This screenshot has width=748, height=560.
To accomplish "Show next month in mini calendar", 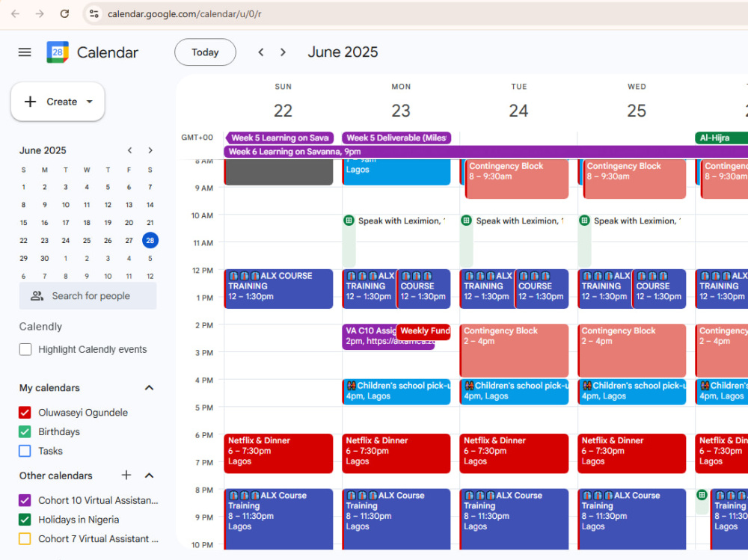I will [x=150, y=150].
